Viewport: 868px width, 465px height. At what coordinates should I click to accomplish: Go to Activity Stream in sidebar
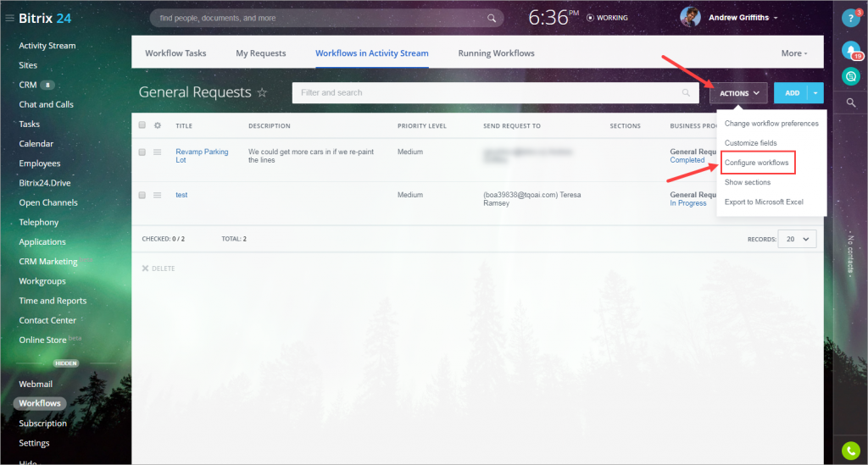47,46
